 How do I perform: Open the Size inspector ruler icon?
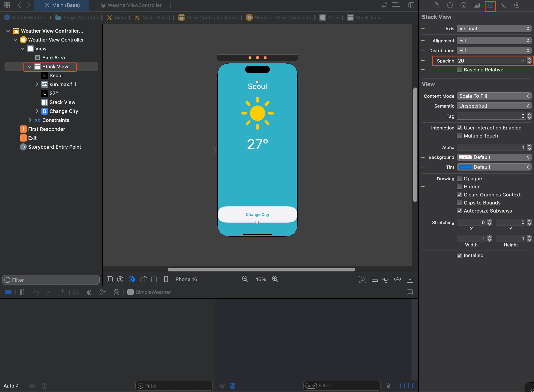(x=503, y=5)
